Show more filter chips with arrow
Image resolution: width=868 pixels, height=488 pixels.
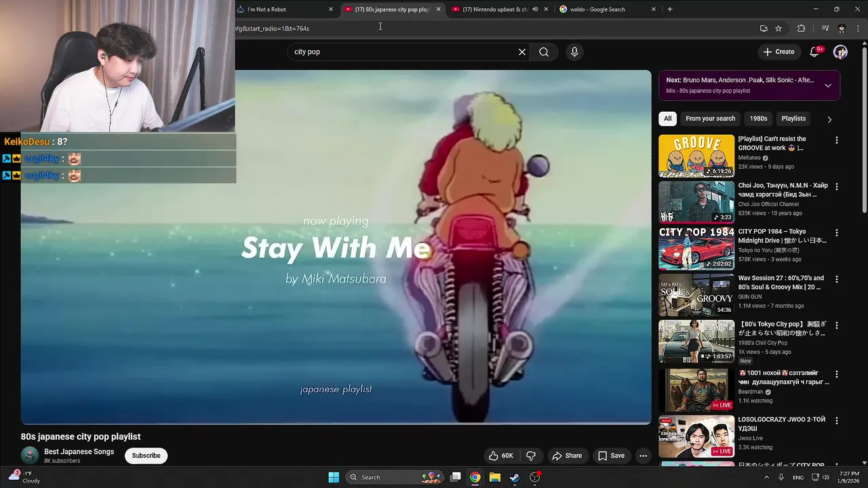[829, 119]
